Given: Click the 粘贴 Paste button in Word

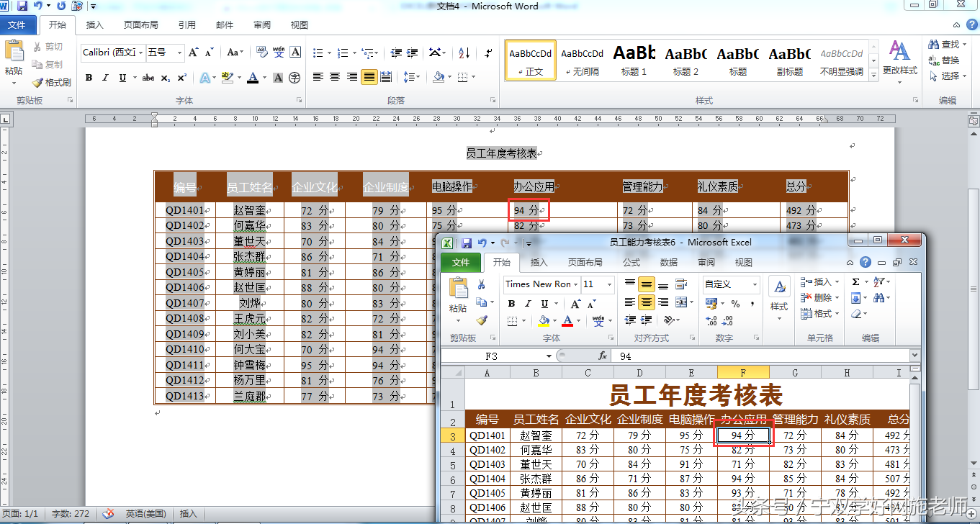Looking at the screenshot, I should 14,62.
